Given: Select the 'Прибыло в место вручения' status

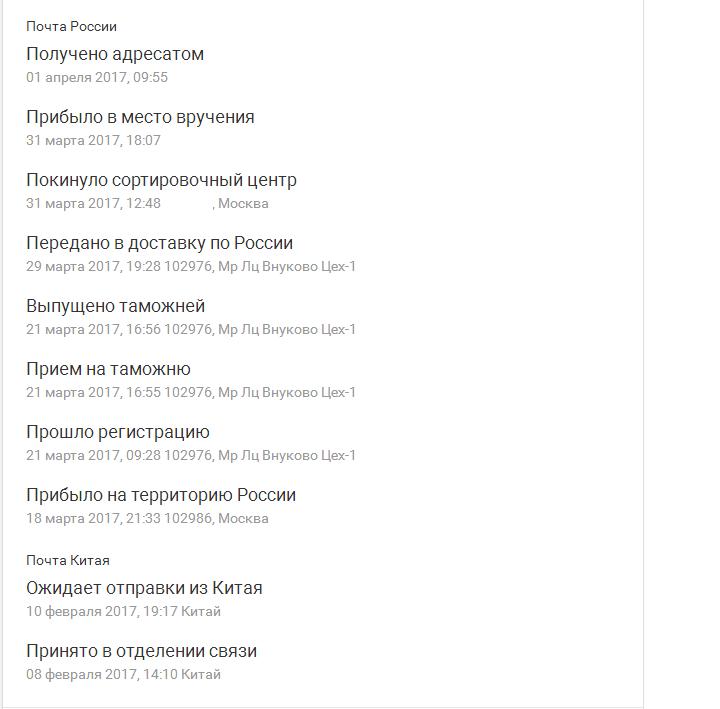Looking at the screenshot, I should (x=140, y=117).
